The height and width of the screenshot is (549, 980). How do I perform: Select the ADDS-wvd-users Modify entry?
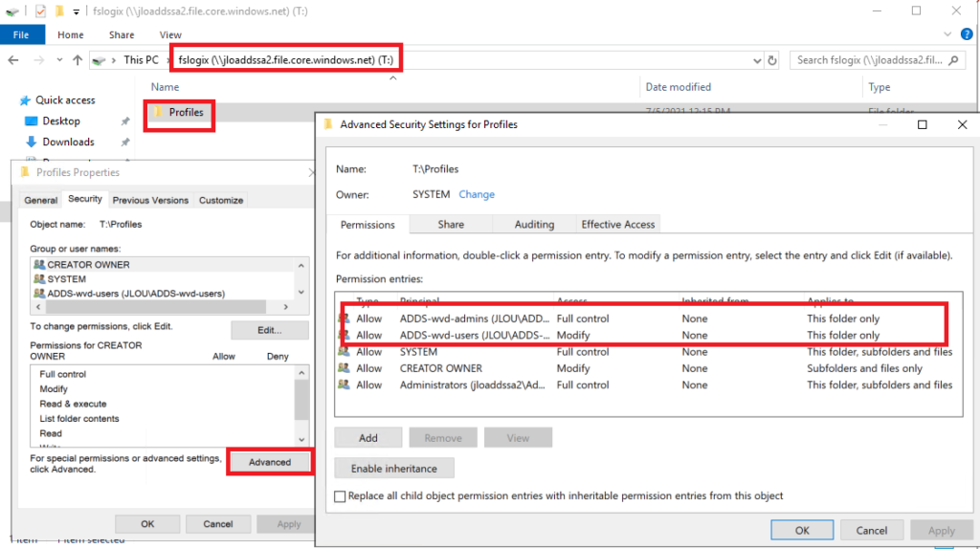coord(648,336)
